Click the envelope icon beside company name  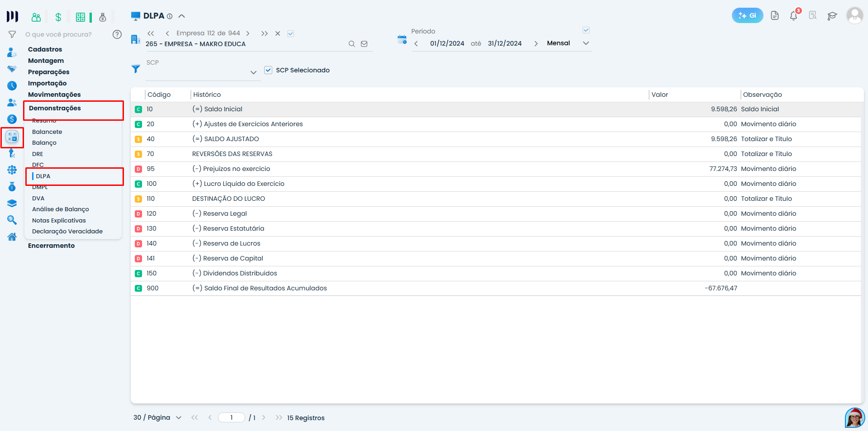(364, 44)
